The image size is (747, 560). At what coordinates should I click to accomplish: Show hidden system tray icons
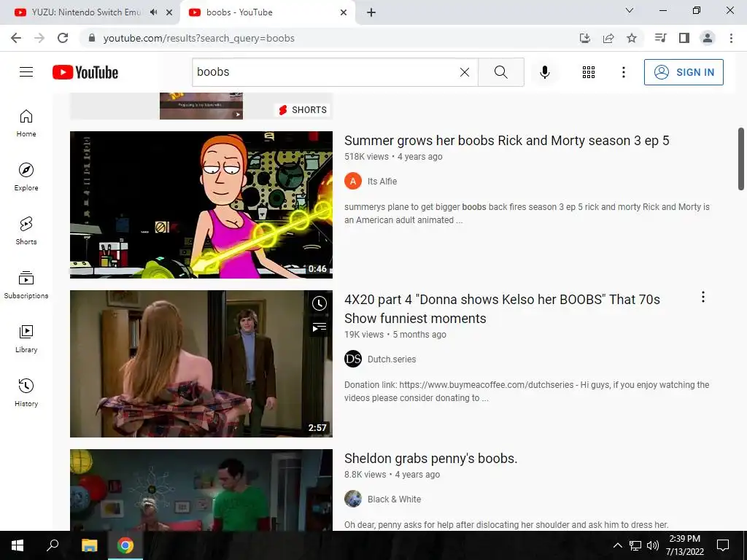click(x=617, y=545)
